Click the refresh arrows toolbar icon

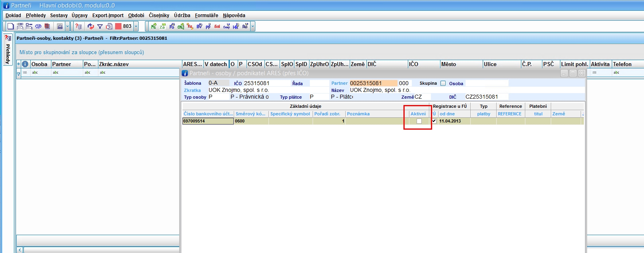coord(91,26)
